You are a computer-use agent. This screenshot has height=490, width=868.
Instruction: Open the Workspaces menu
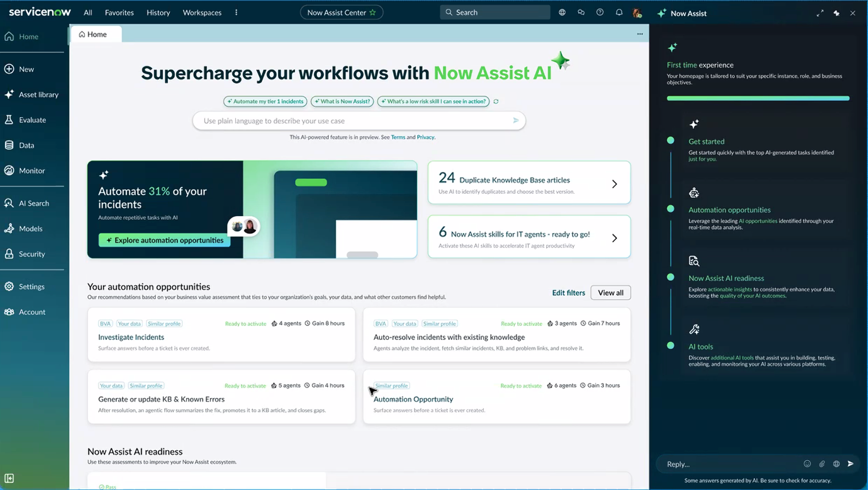coord(202,12)
